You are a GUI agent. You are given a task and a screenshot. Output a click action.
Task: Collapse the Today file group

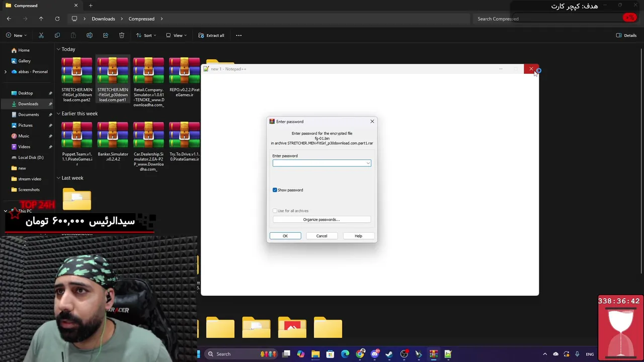click(58, 49)
